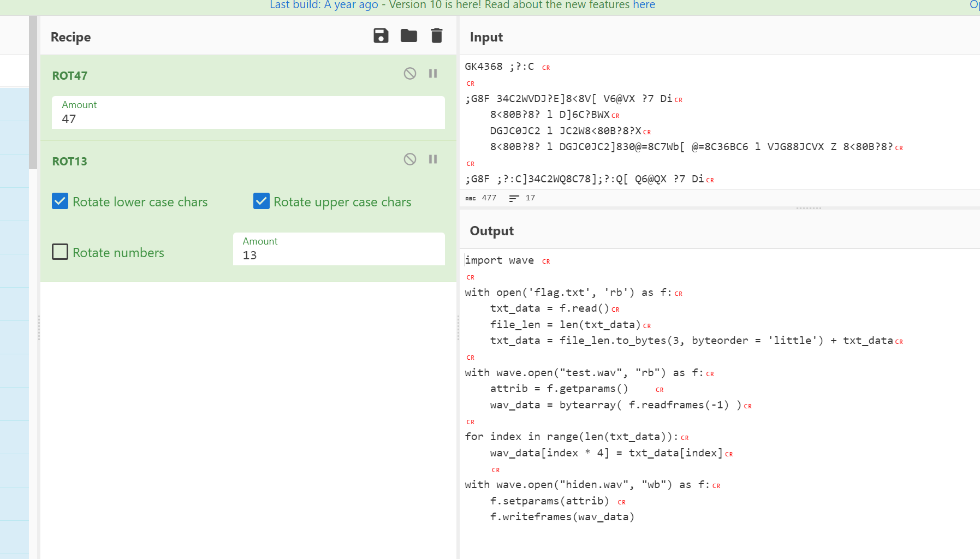Screen dimensions: 980x559
Task: Click the first input line 'GK4368 ;?:C'
Action: 500,67
